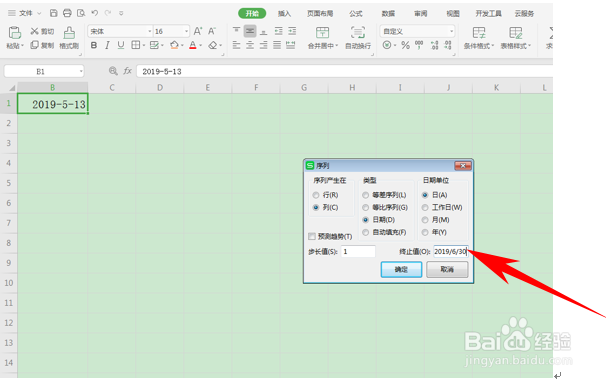
Task: Select 行(R) radio in Series dialog
Action: coord(316,195)
